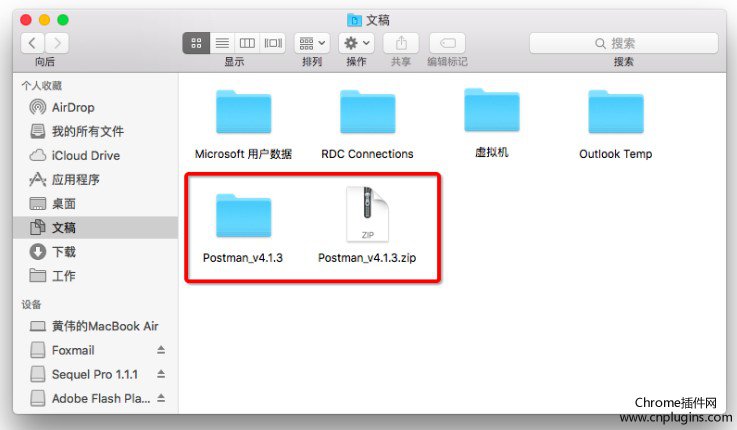Open the action gear (操作) menu
The height and width of the screenshot is (430, 737).
[x=356, y=43]
